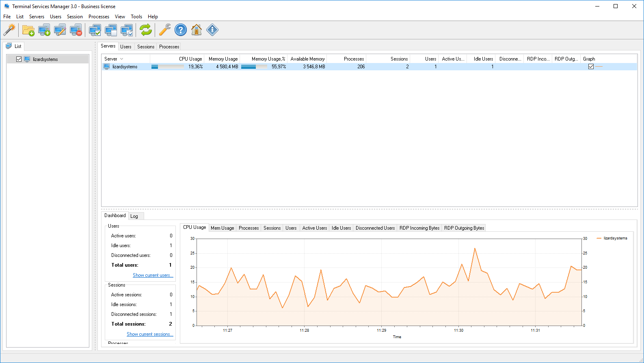The width and height of the screenshot is (644, 363).
Task: Click the home page house icon
Action: point(196,30)
